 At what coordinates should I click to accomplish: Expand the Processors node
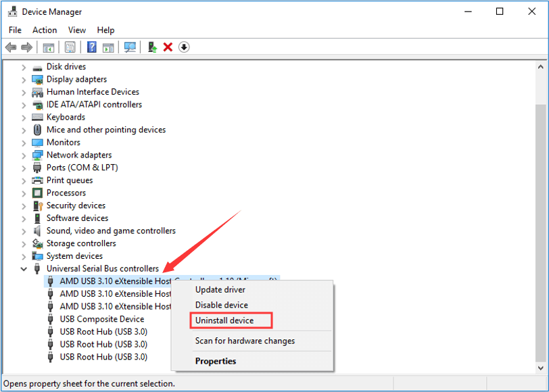24,193
